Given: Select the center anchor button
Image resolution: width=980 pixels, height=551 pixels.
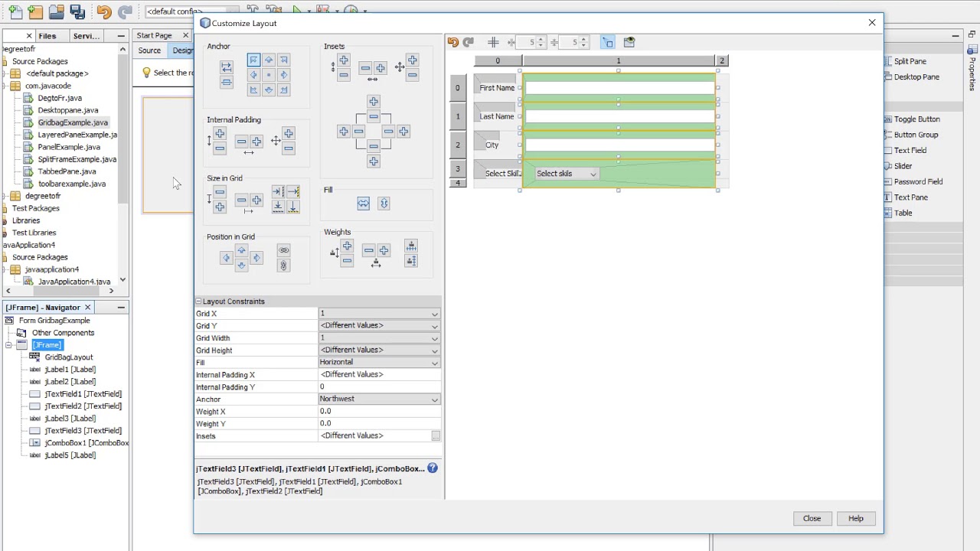Looking at the screenshot, I should click(269, 75).
